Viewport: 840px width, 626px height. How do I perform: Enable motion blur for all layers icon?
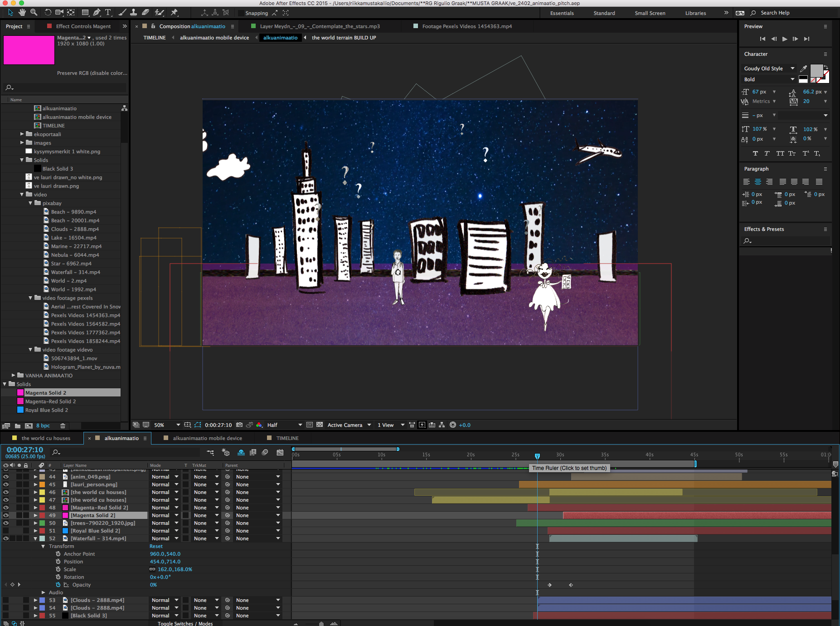tap(265, 452)
